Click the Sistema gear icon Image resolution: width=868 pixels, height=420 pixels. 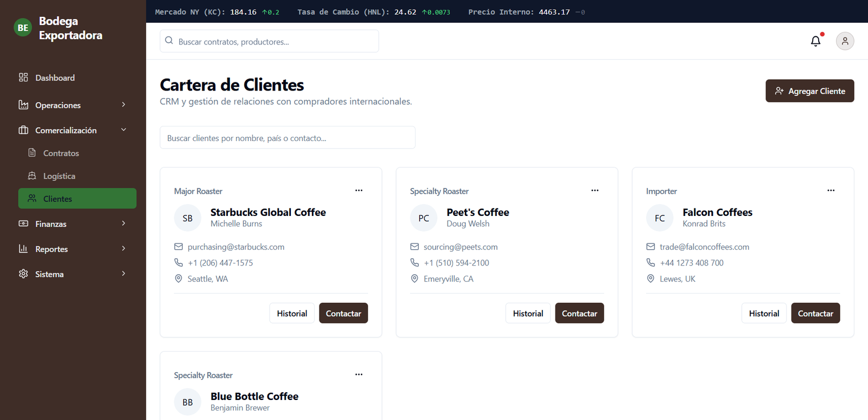coord(23,274)
